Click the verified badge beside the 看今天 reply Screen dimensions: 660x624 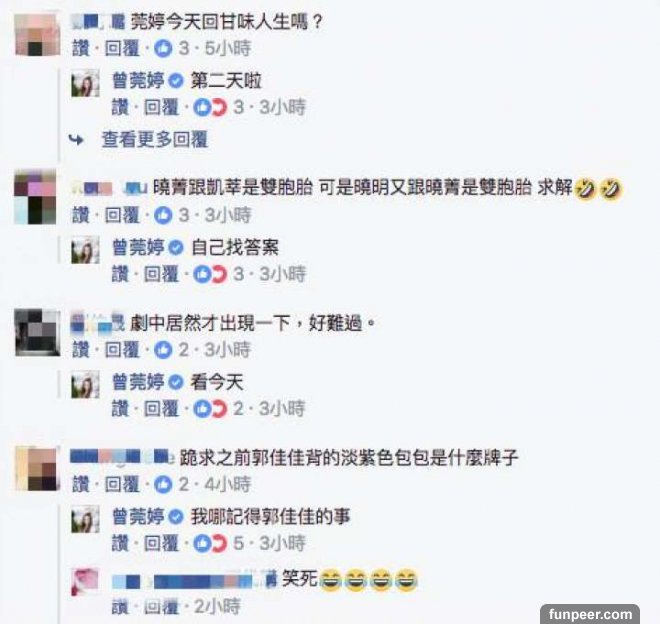tap(176, 382)
